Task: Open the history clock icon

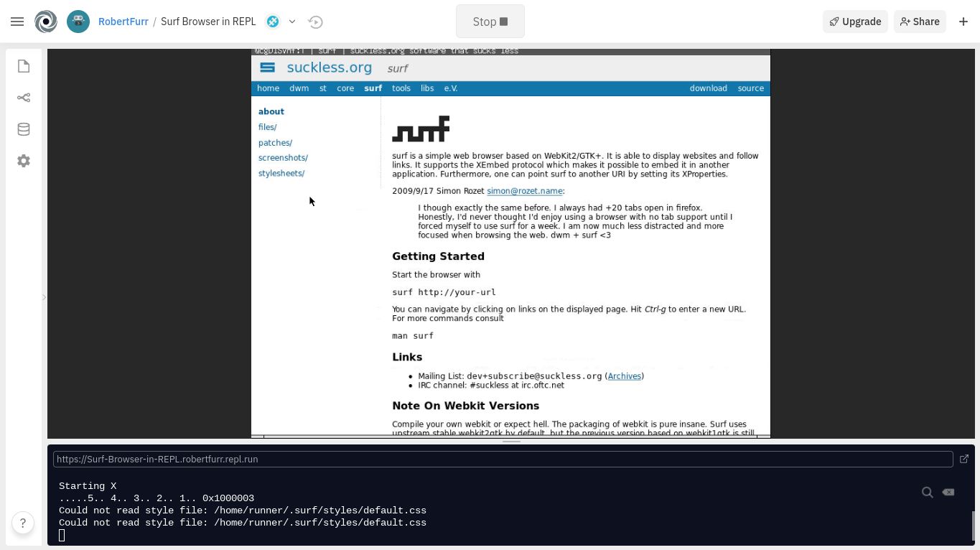Action: (x=315, y=22)
